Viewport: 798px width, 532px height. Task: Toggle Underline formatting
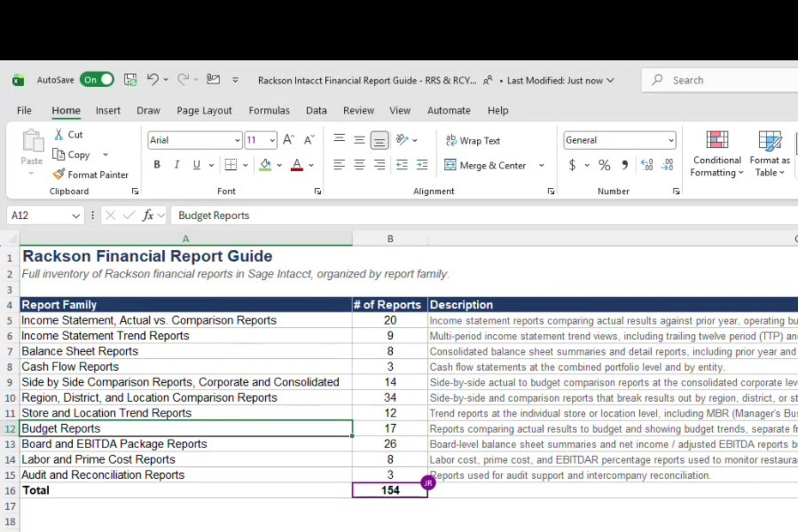pos(196,165)
